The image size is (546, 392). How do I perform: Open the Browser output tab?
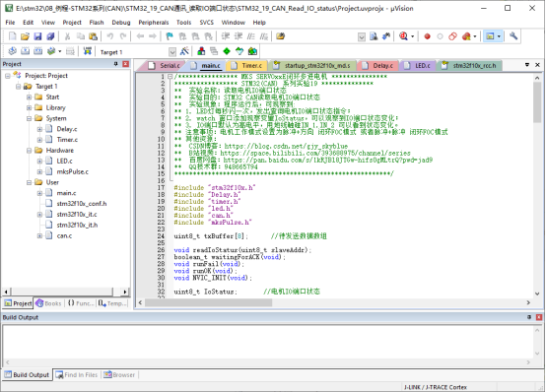click(x=119, y=375)
